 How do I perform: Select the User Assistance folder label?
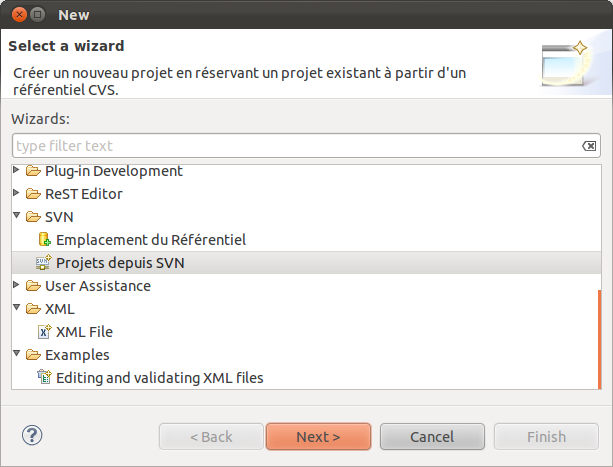click(x=98, y=286)
